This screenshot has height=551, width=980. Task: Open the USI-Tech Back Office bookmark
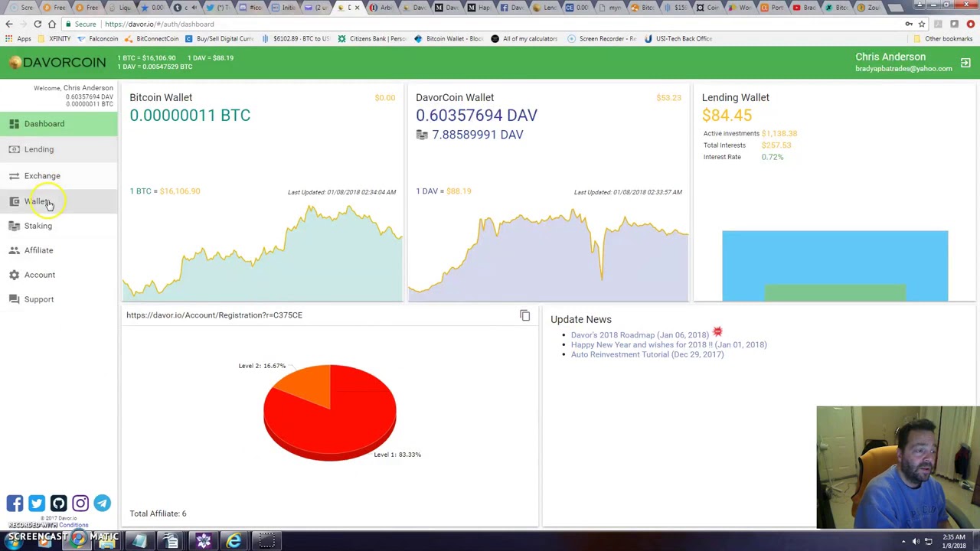pyautogui.click(x=678, y=38)
